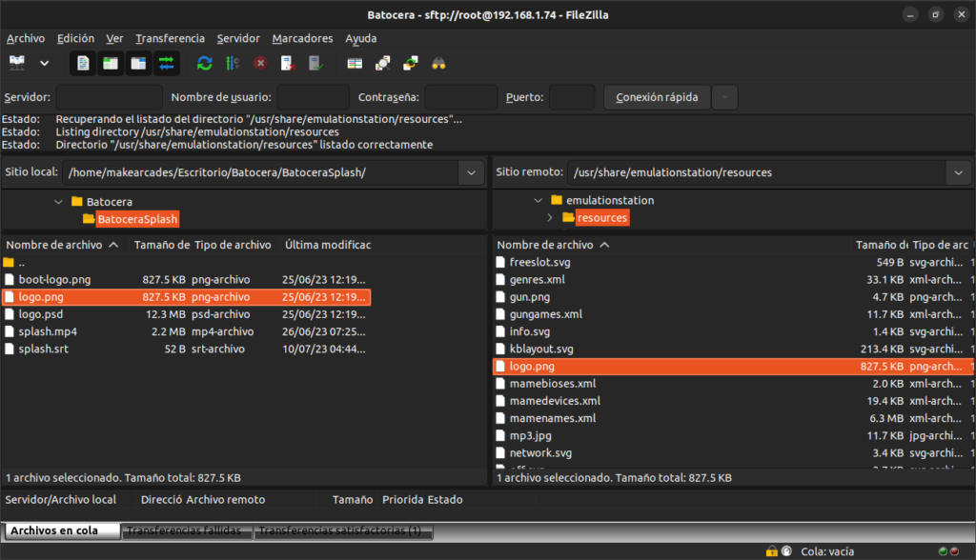Disconnect from the current server
976x560 pixels.
288,63
